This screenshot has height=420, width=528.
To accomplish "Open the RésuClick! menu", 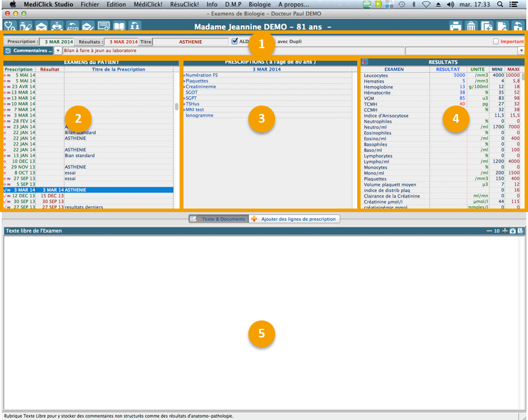I will pyautogui.click(x=185, y=4).
